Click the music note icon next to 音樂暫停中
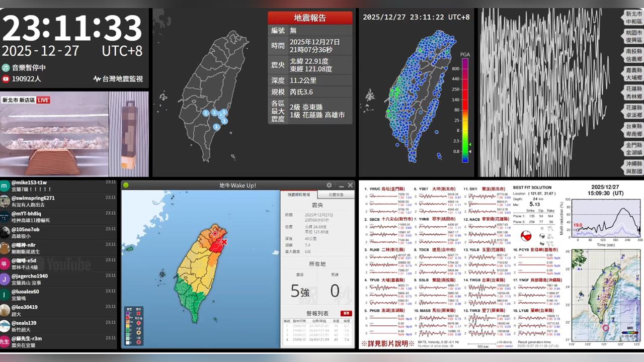 6,68
